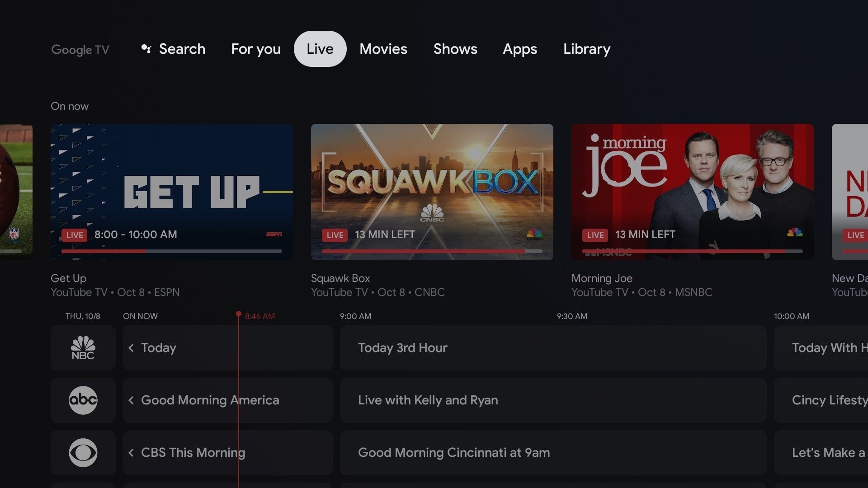Viewport: 868px width, 488px height.
Task: Click the back chevron beside Good Morning America
Action: coord(131,400)
